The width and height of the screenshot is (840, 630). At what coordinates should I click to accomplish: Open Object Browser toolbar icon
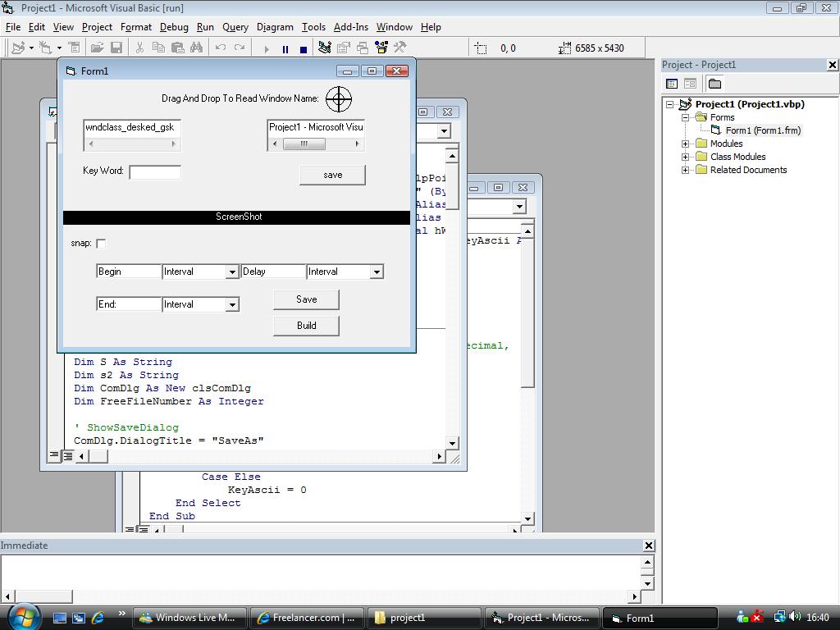381,48
